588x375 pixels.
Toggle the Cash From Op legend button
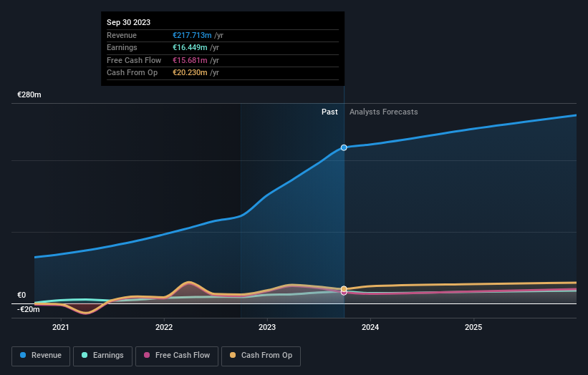click(261, 356)
